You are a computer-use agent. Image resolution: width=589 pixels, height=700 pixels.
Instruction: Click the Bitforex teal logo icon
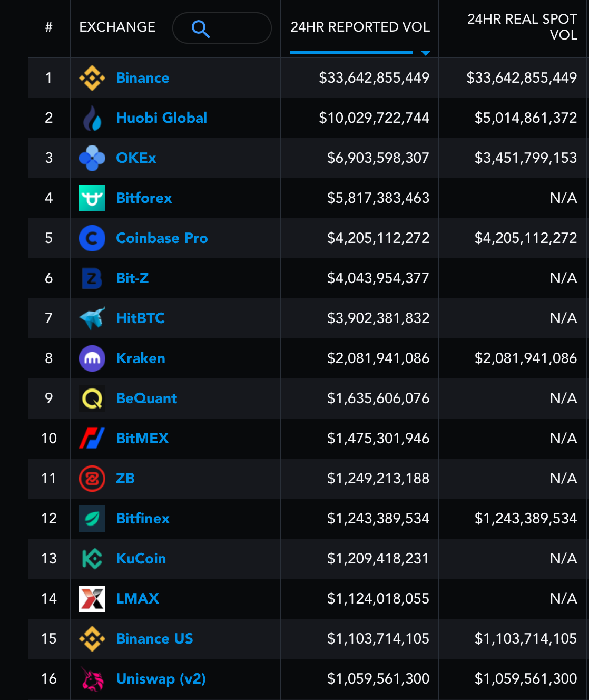coord(92,198)
